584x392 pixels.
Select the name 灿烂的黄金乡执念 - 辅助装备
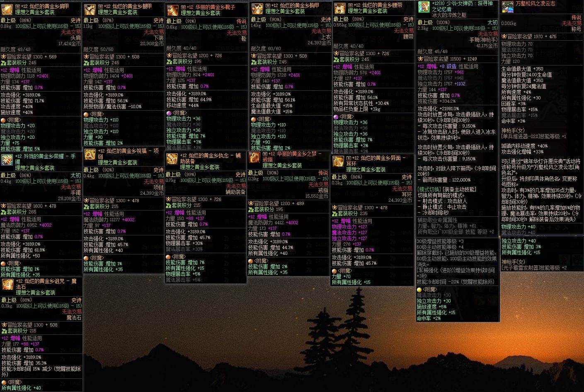210,158
